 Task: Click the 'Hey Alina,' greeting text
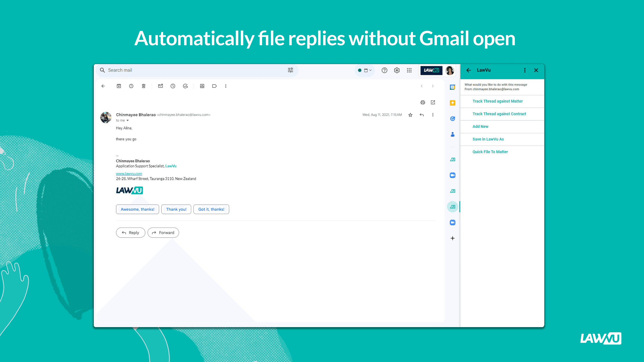point(124,128)
